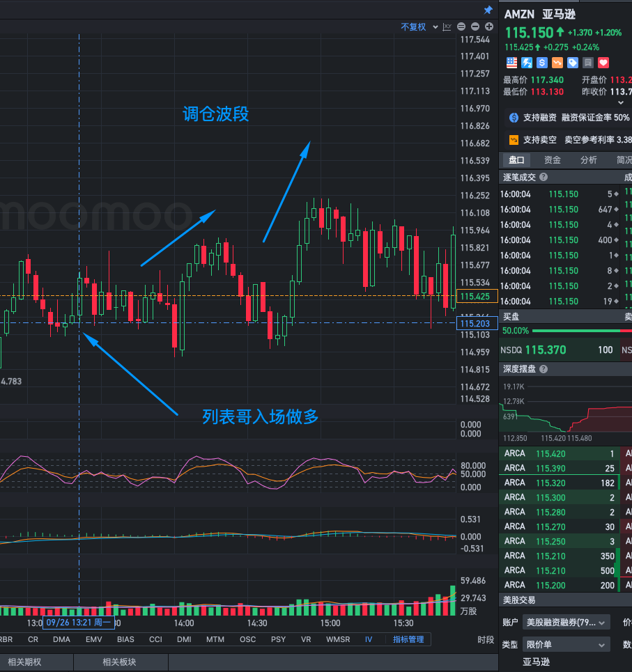
Task: Open the 不复权 adjustment dropdown
Action: (419, 27)
